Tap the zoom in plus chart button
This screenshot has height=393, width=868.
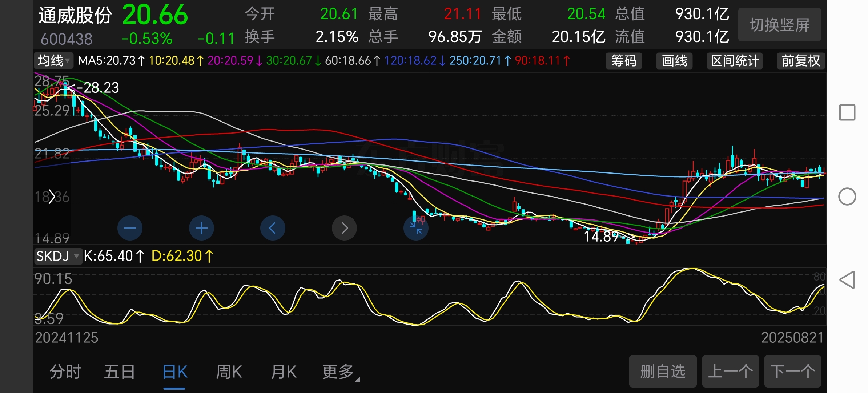201,228
